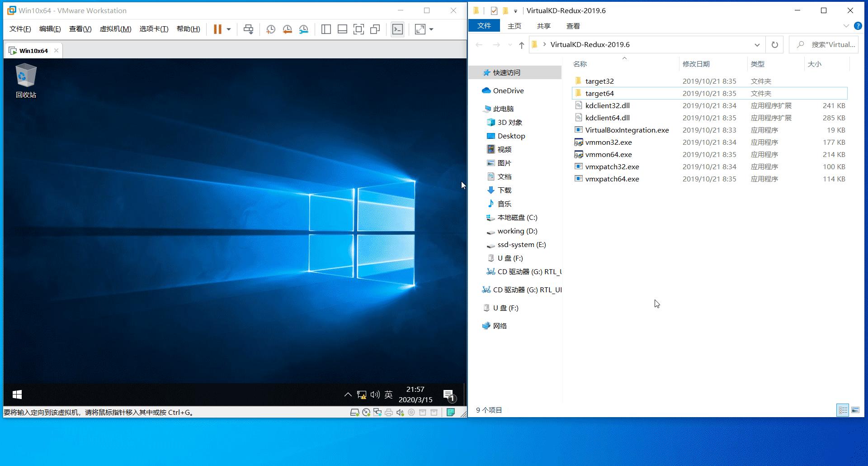
Task: Click the VM network adapter status icon
Action: 378,412
